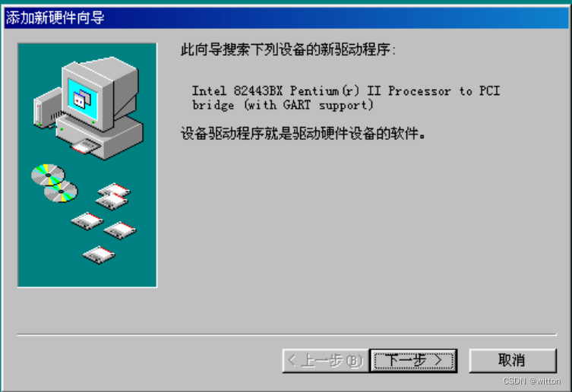The width and height of the screenshot is (572, 392).
Task: Click the window icon on the monitor screen
Action: [83, 99]
